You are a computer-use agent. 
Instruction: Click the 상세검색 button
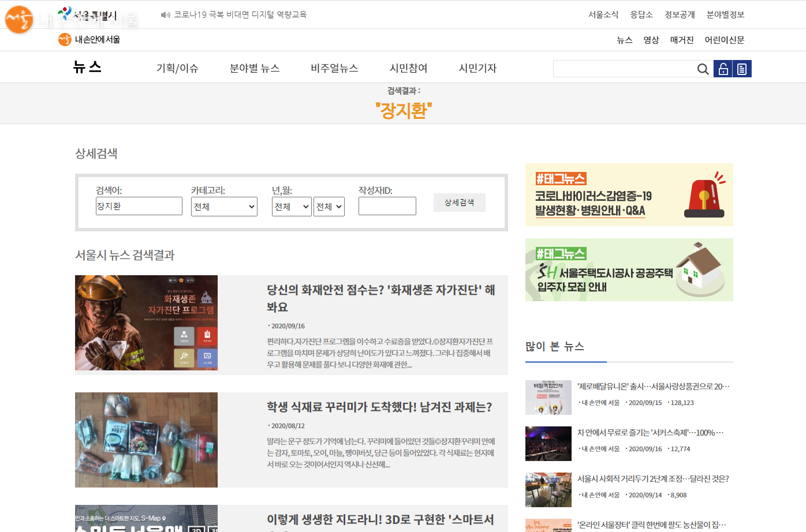point(459,203)
